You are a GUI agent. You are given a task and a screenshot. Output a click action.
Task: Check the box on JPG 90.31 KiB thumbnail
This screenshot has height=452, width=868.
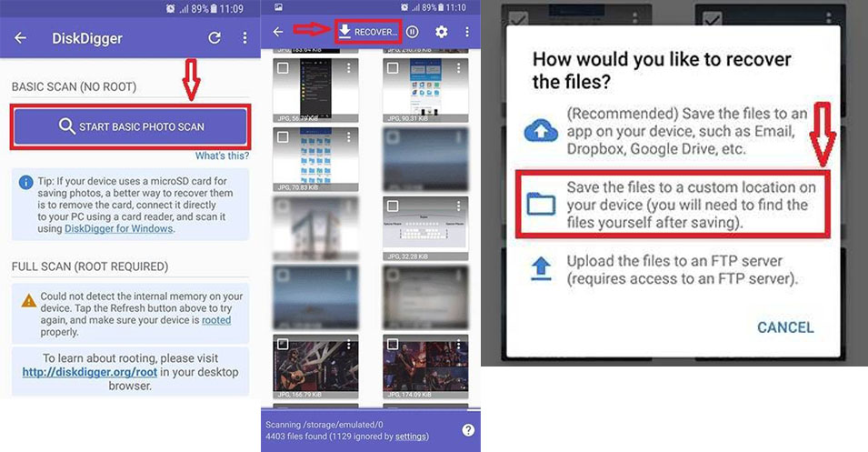393,68
